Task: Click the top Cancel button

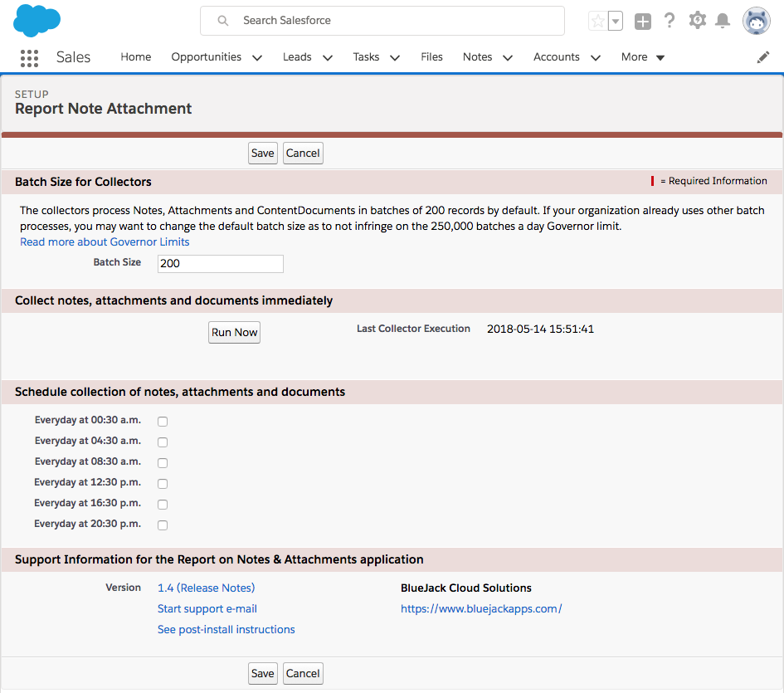Action: [x=303, y=153]
